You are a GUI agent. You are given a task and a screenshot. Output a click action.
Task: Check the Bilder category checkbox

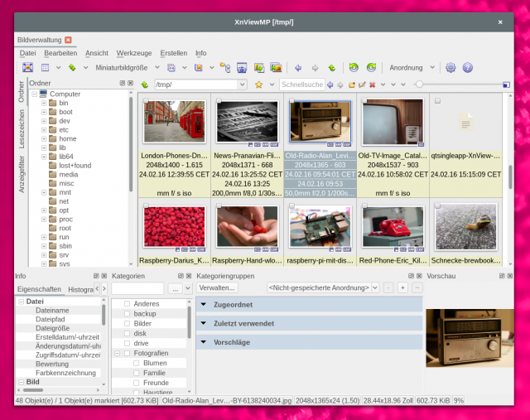127,323
